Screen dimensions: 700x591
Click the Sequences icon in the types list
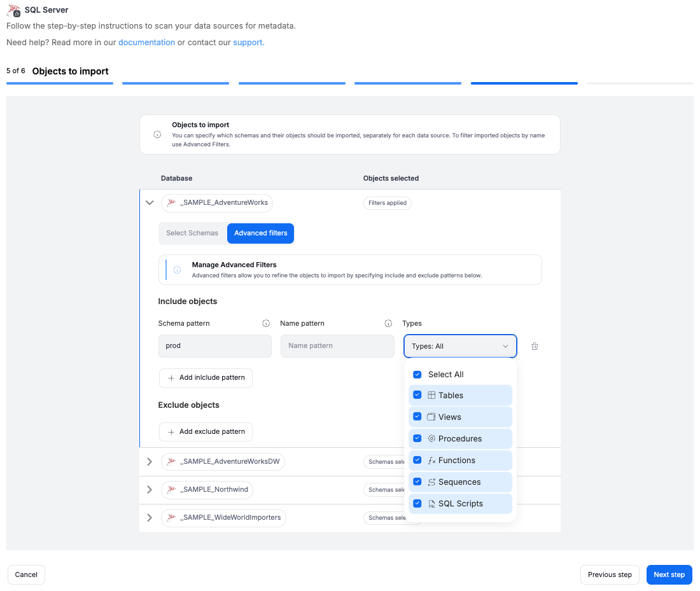tap(431, 482)
